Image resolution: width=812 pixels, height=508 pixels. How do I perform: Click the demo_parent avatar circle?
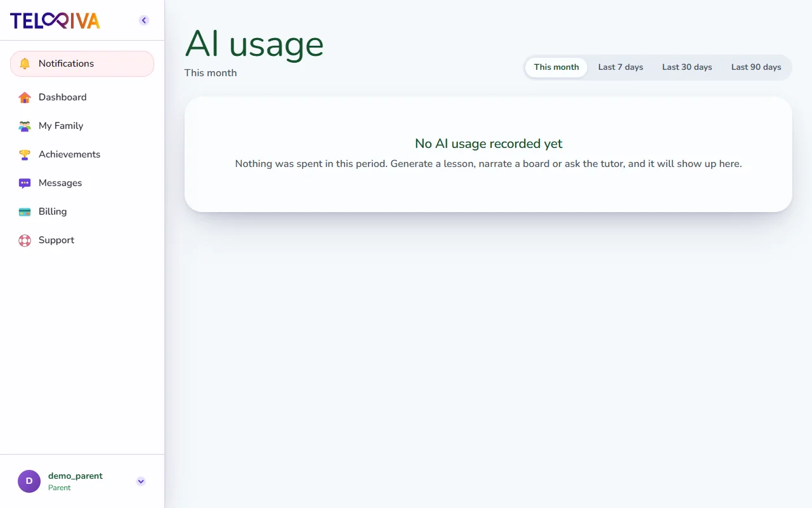[29, 481]
